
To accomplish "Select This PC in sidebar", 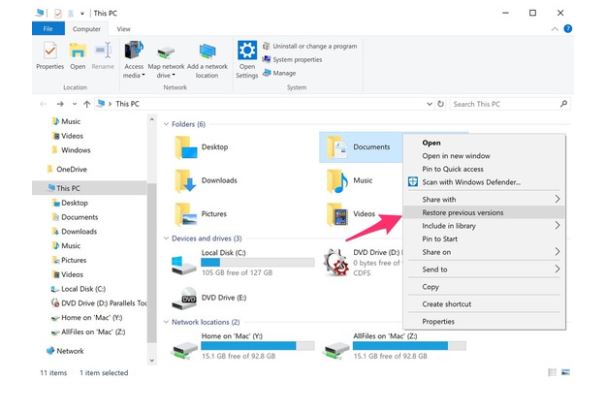I will coord(90,188).
